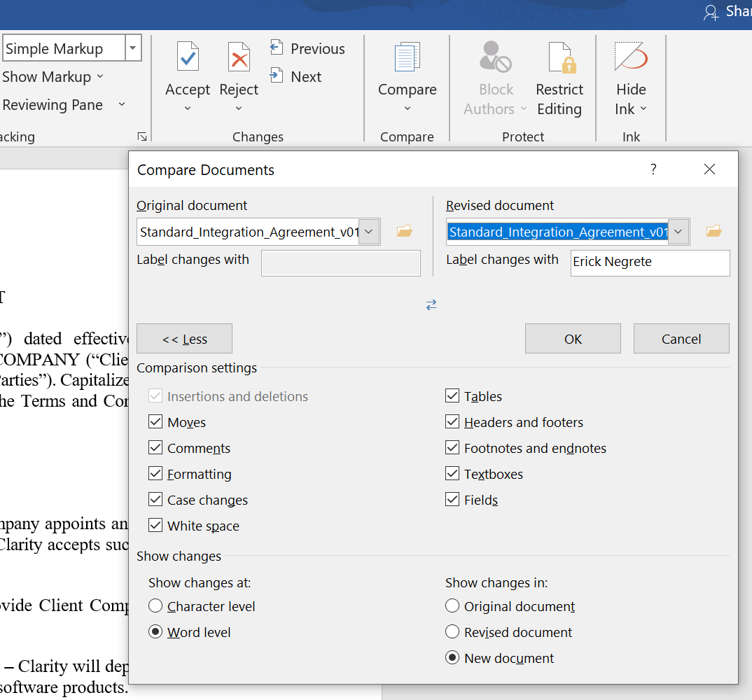Uncheck the Textboxes checkbox

(452, 474)
